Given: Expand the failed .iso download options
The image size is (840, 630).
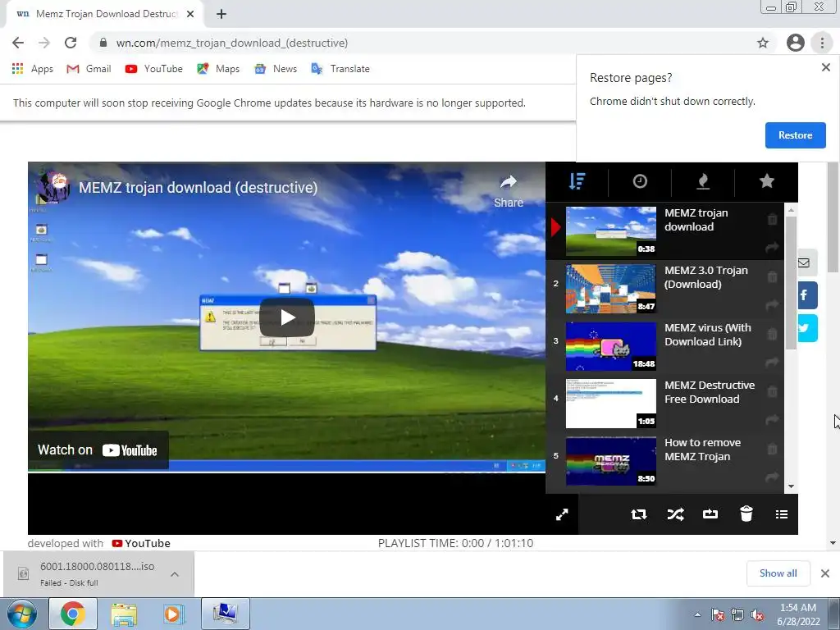Looking at the screenshot, I should tap(175, 573).
